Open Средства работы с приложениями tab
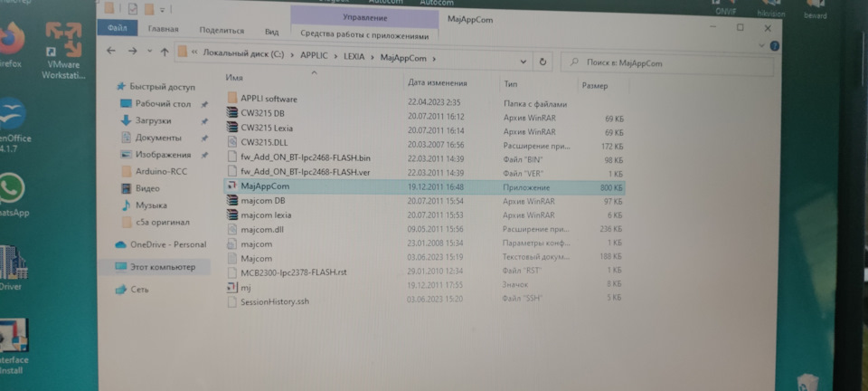 click(x=364, y=35)
